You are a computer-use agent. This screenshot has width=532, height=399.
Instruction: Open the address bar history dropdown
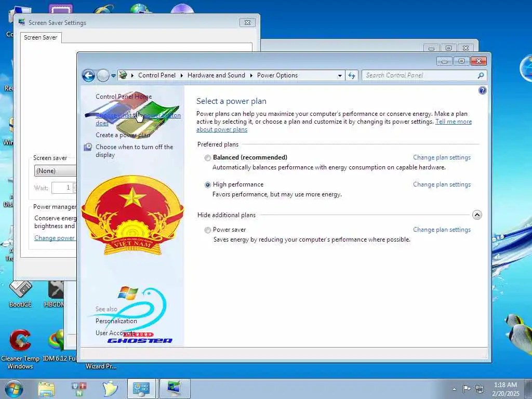340,76
